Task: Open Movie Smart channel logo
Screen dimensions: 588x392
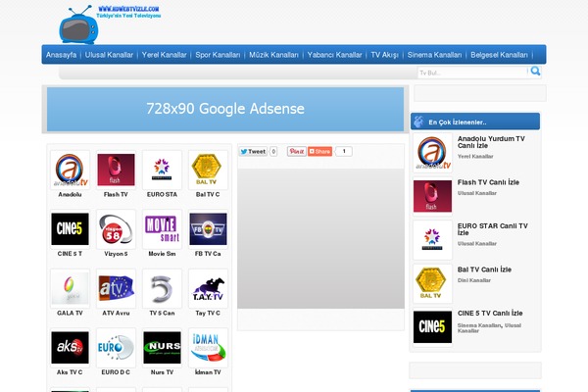Action: click(162, 229)
